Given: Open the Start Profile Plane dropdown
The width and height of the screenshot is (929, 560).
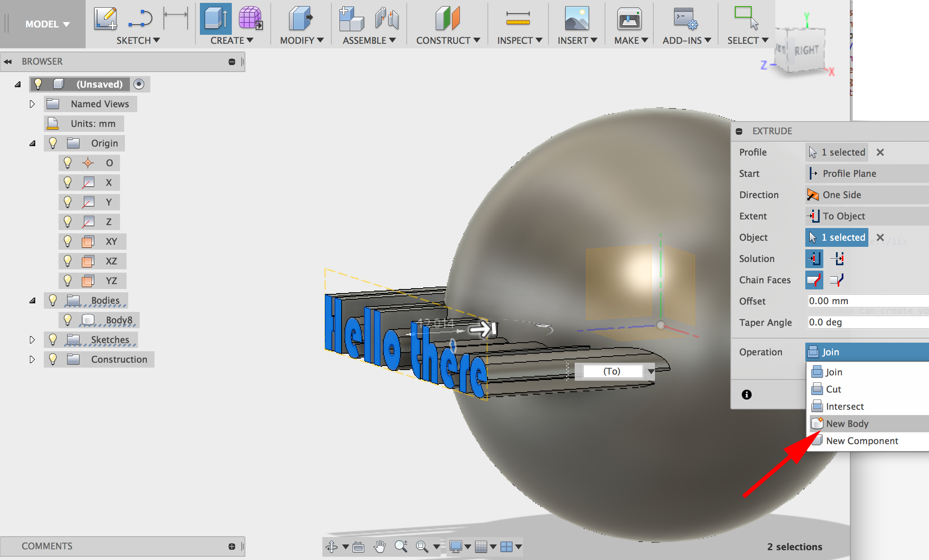Looking at the screenshot, I should 867,174.
